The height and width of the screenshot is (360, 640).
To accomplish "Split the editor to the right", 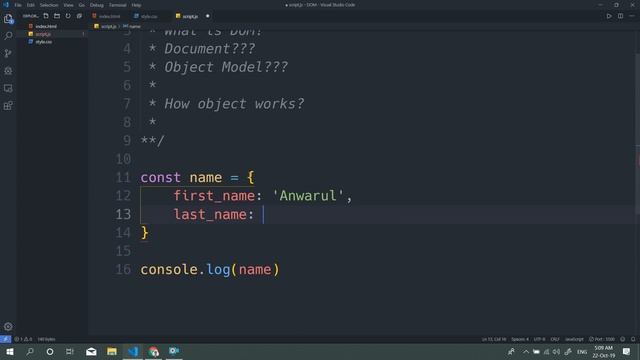I will point(620,16).
